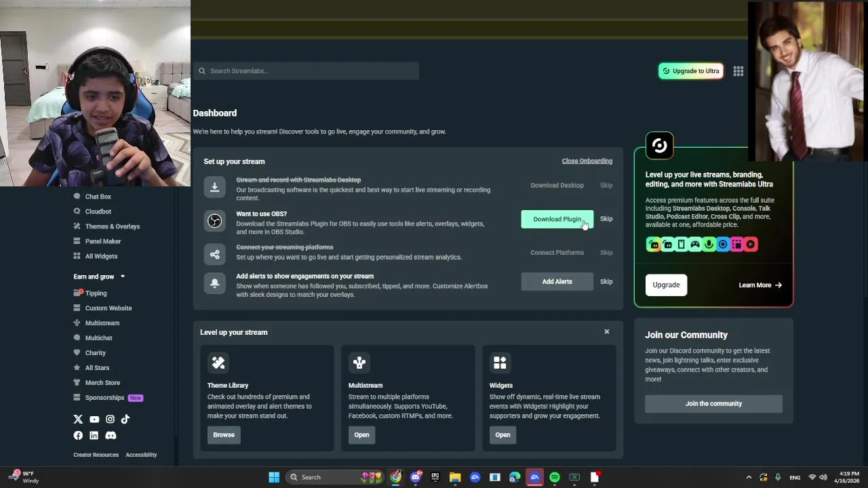868x488 pixels.
Task: Click the Theme Library card icon
Action: [x=218, y=363]
